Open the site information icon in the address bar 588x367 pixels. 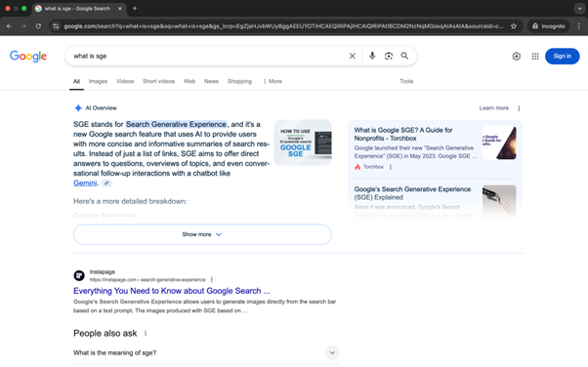click(x=56, y=26)
